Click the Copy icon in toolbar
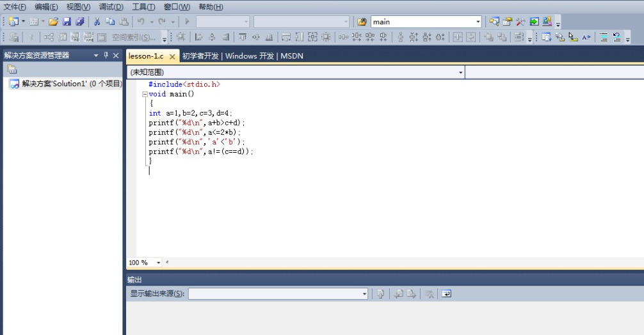Viewport: 644px width, 335px height. [x=110, y=22]
